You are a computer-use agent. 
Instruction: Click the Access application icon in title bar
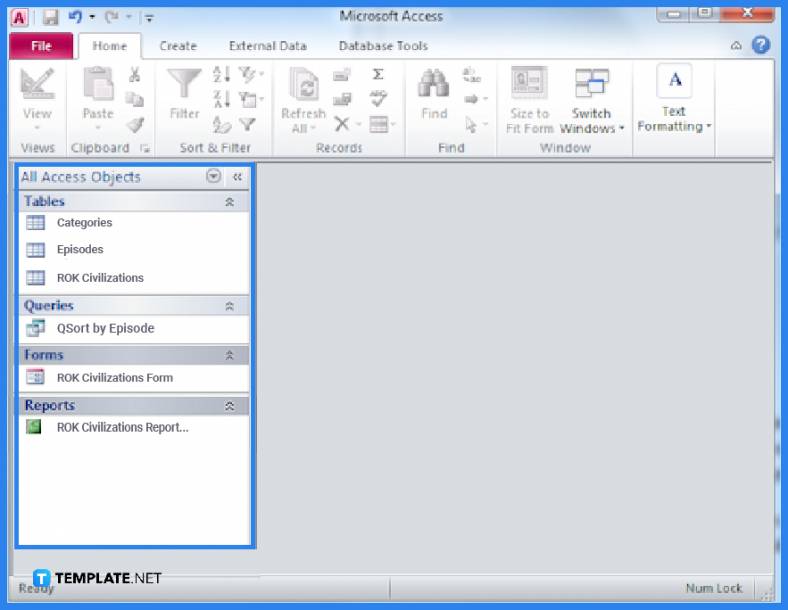20,18
